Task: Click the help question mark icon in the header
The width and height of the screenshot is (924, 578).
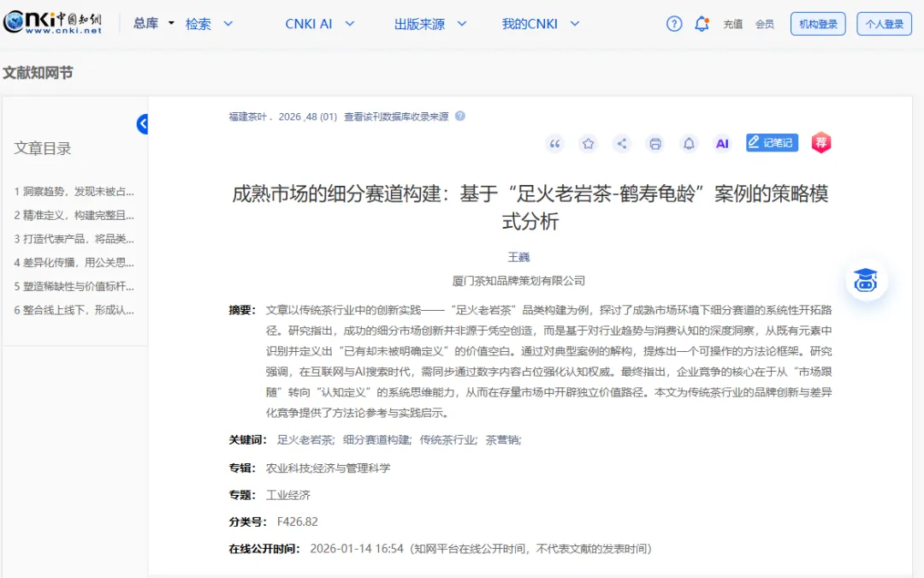Action: tap(673, 23)
